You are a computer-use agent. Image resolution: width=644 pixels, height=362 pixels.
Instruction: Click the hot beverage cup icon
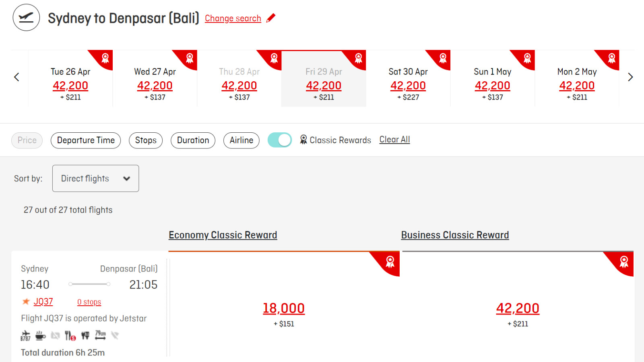point(41,335)
